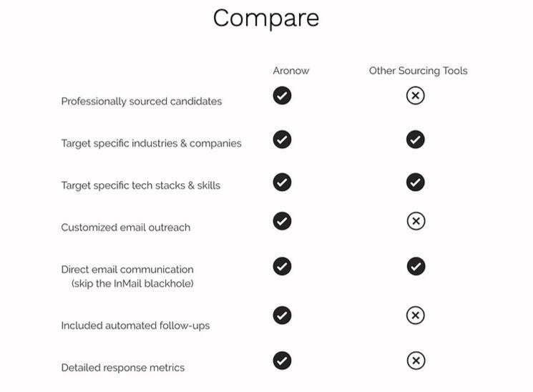Click Aronow checkmark for Customized email outreach
The image size is (533, 392).
282,221
